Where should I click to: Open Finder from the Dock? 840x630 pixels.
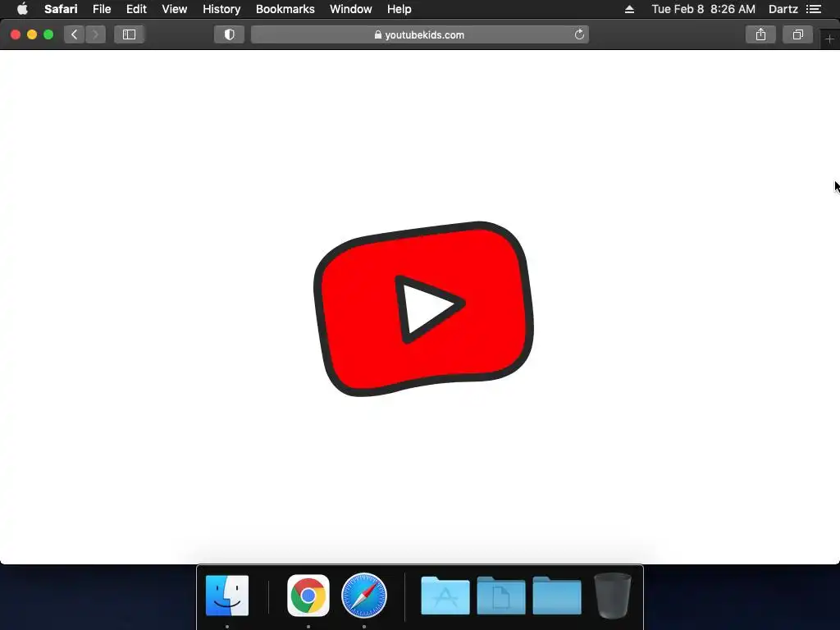click(x=227, y=596)
